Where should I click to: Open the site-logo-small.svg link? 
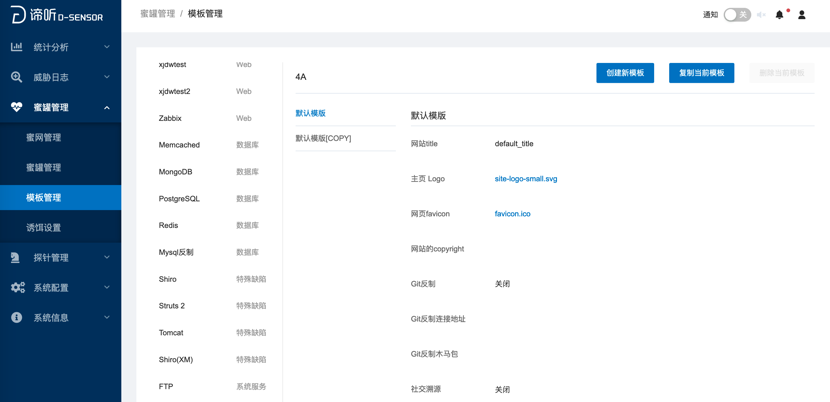click(x=526, y=179)
